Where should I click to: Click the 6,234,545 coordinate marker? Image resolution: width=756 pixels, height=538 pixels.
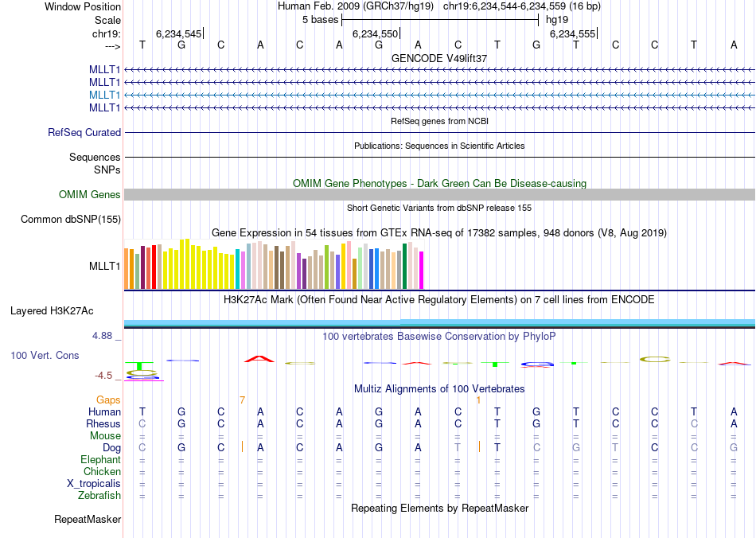179,33
